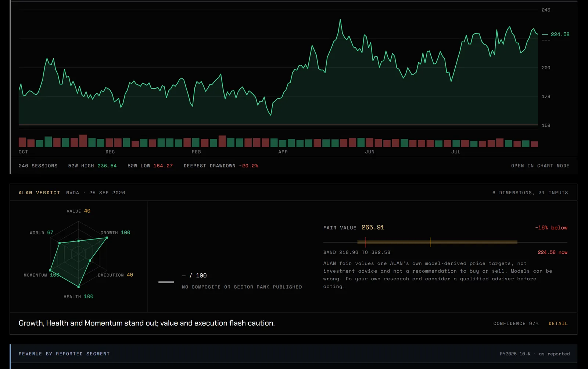This screenshot has width=588, height=369.
Task: Click the Value 40 radar axis label
Action: [78, 211]
